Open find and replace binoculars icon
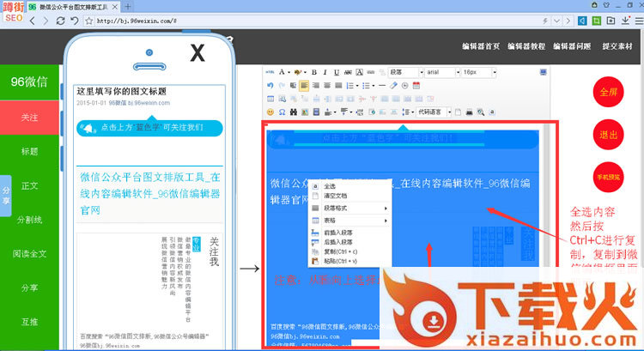 click(293, 112)
